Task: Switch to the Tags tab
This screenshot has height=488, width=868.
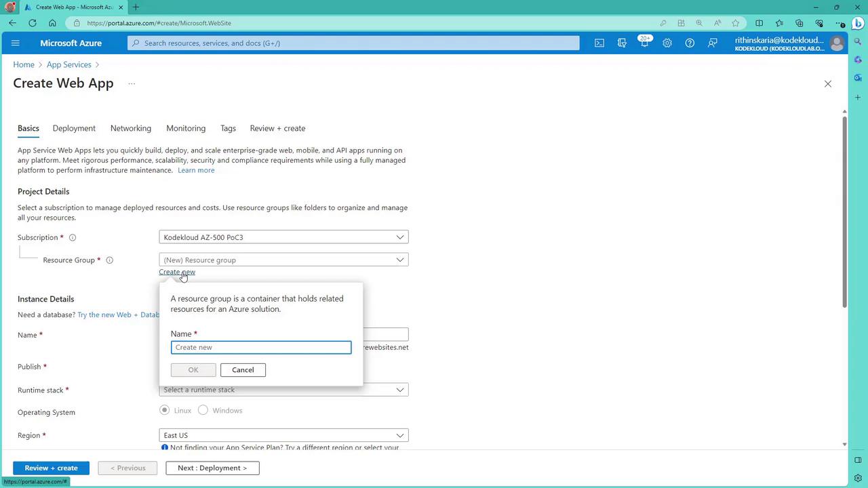Action: [x=228, y=128]
